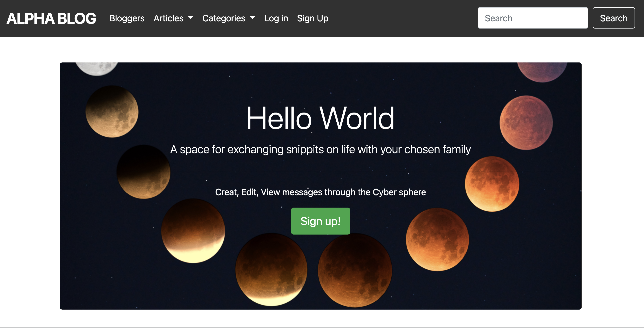644x328 pixels.
Task: Expand the Categories dropdown menu
Action: pos(229,18)
